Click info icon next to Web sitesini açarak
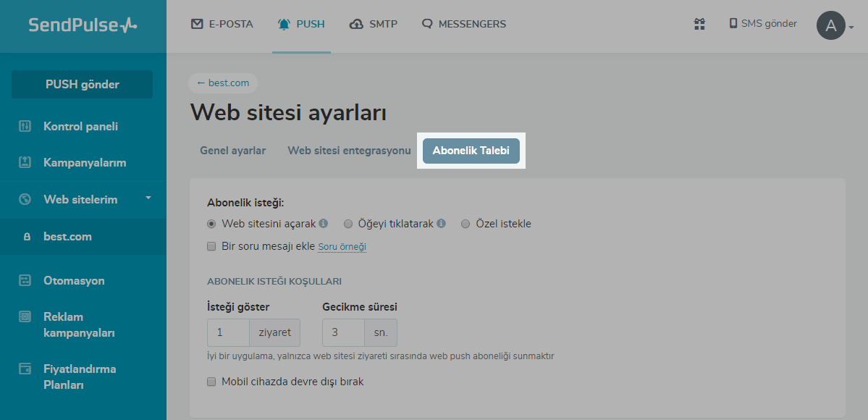Screen dimensions: 868x420 [x=324, y=223]
